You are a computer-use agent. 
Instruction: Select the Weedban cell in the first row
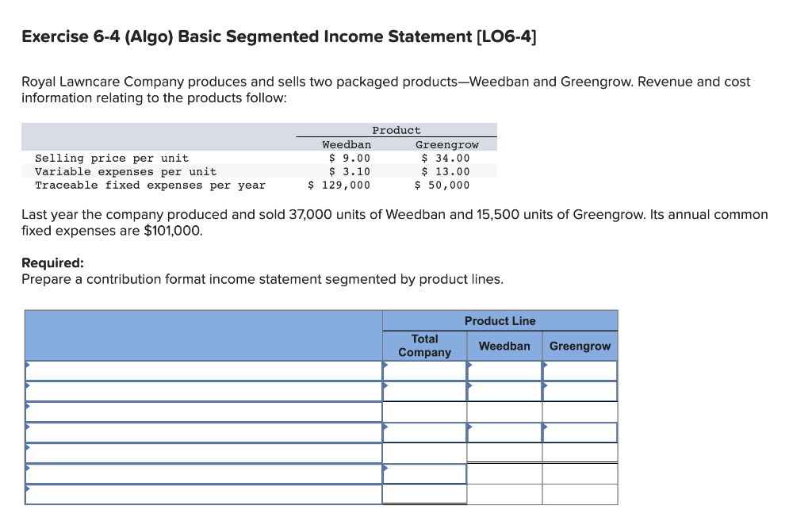pyautogui.click(x=505, y=370)
